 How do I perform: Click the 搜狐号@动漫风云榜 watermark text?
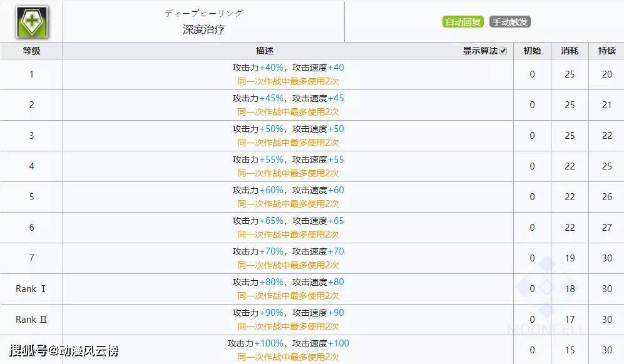tap(64, 350)
